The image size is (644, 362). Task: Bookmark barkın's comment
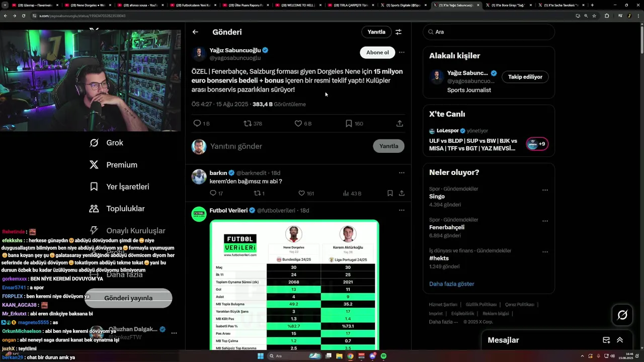tap(390, 193)
